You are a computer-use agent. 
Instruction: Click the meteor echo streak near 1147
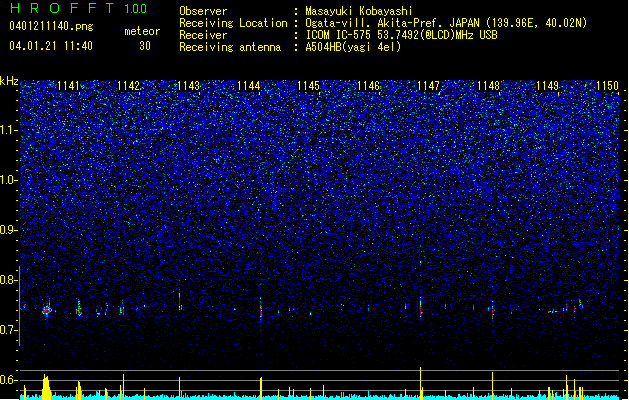(x=420, y=307)
